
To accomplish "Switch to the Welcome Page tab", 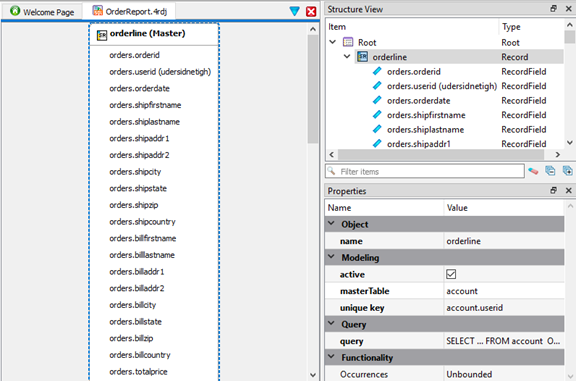I will [x=42, y=12].
